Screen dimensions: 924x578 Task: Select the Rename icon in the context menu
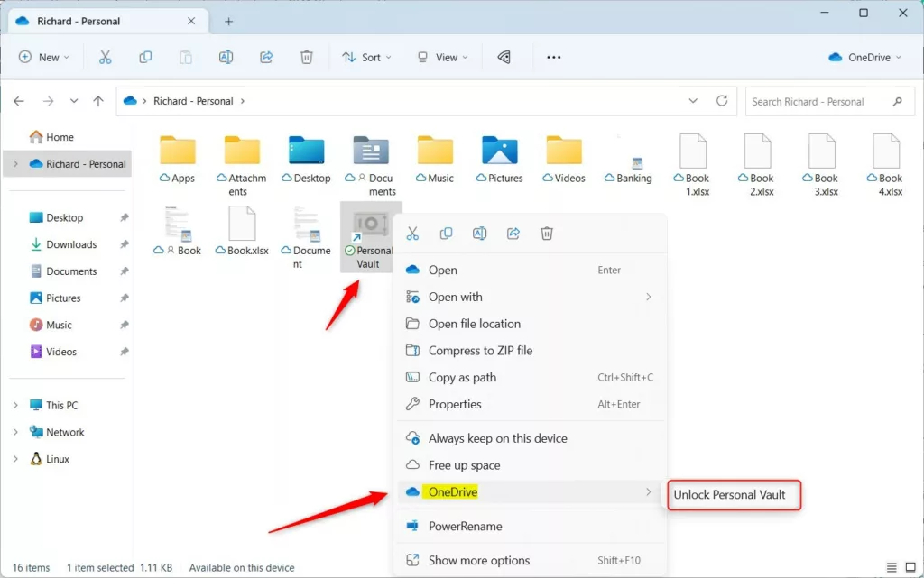click(479, 233)
